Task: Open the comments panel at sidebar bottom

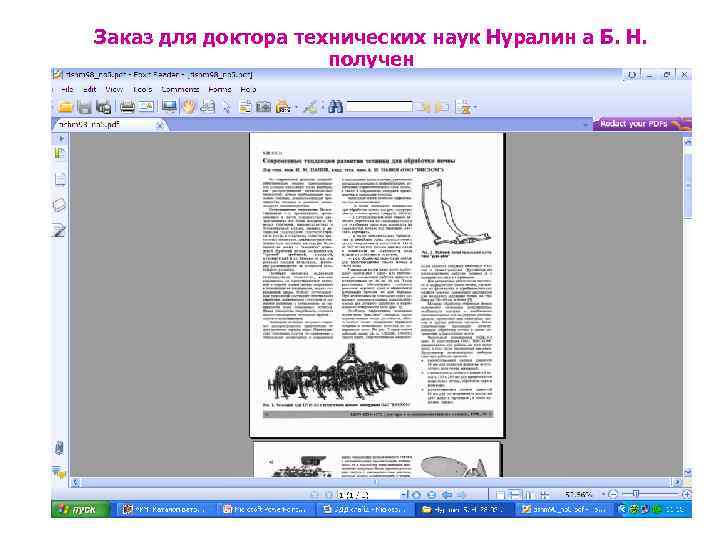Action: tap(59, 471)
